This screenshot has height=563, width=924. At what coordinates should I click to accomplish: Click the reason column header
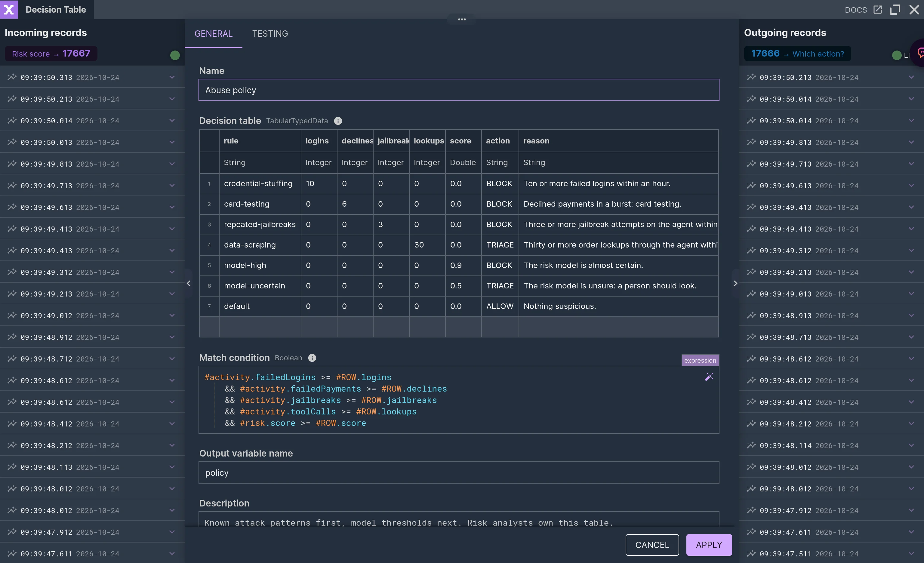click(x=618, y=140)
